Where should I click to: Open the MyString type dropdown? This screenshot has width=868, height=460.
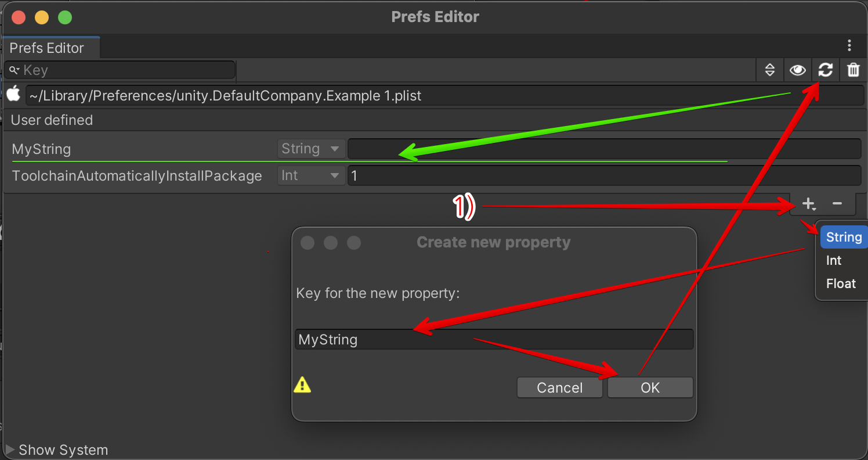pos(310,149)
